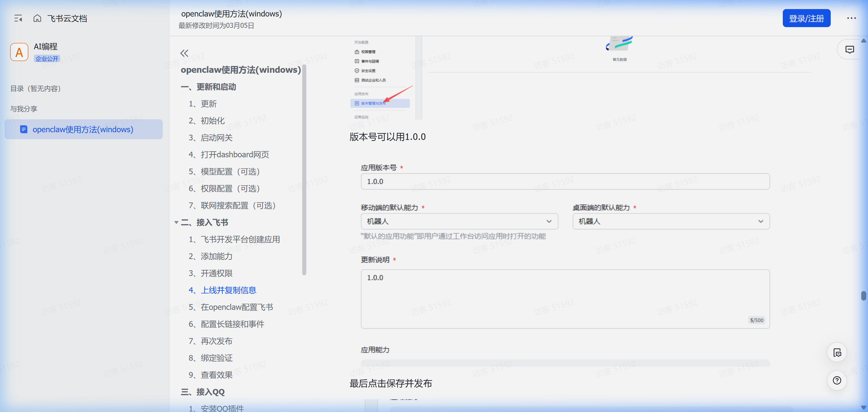Click the page vertical scrollbar thumb
Image resolution: width=868 pixels, height=412 pixels.
tap(863, 296)
